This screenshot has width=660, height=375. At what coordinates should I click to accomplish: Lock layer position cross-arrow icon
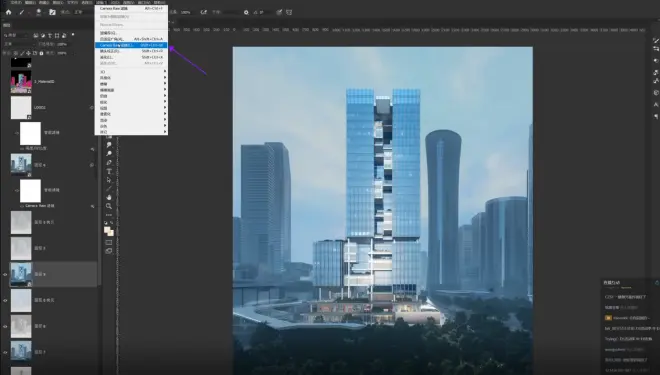click(x=29, y=53)
